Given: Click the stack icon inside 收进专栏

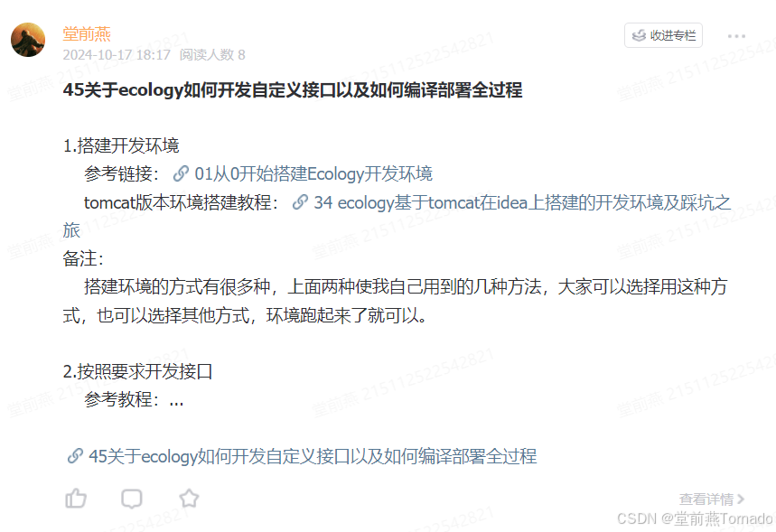Looking at the screenshot, I should tap(639, 35).
